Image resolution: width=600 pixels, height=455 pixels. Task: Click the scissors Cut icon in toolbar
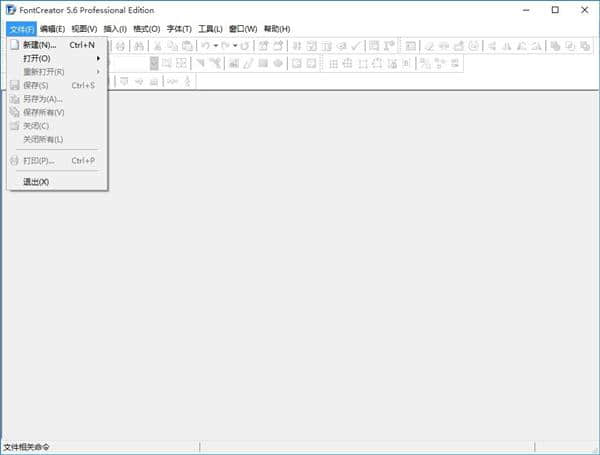[157, 46]
